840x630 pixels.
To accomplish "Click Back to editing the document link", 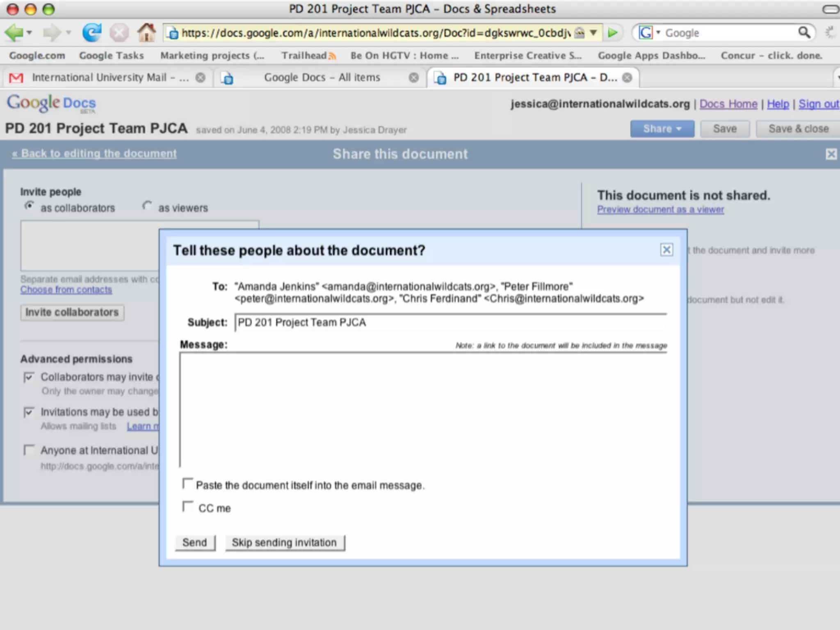I will click(94, 153).
